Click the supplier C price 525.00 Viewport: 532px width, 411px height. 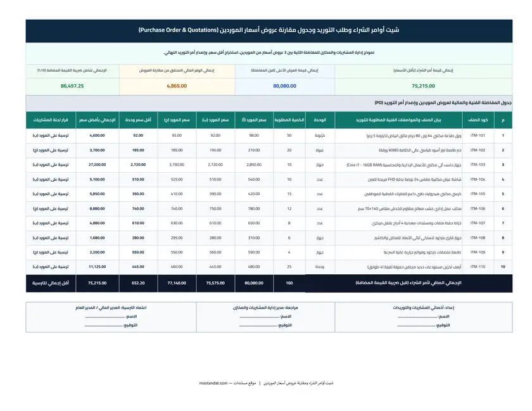click(x=177, y=179)
